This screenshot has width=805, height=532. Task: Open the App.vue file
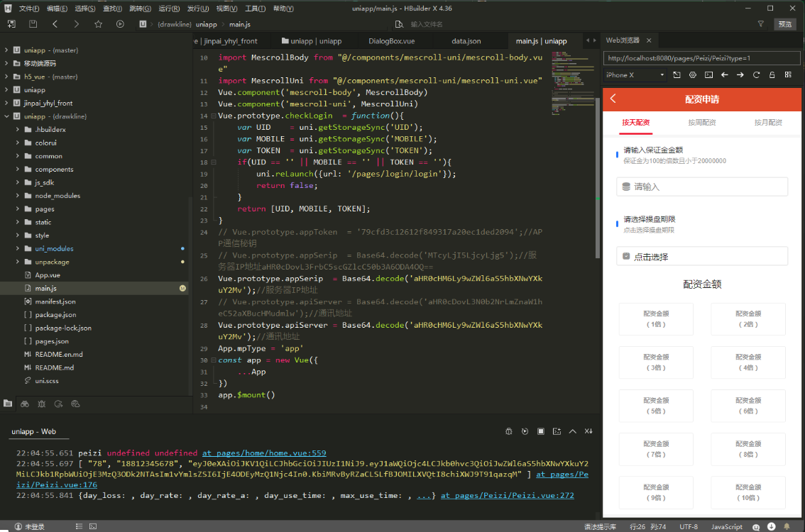(x=48, y=275)
